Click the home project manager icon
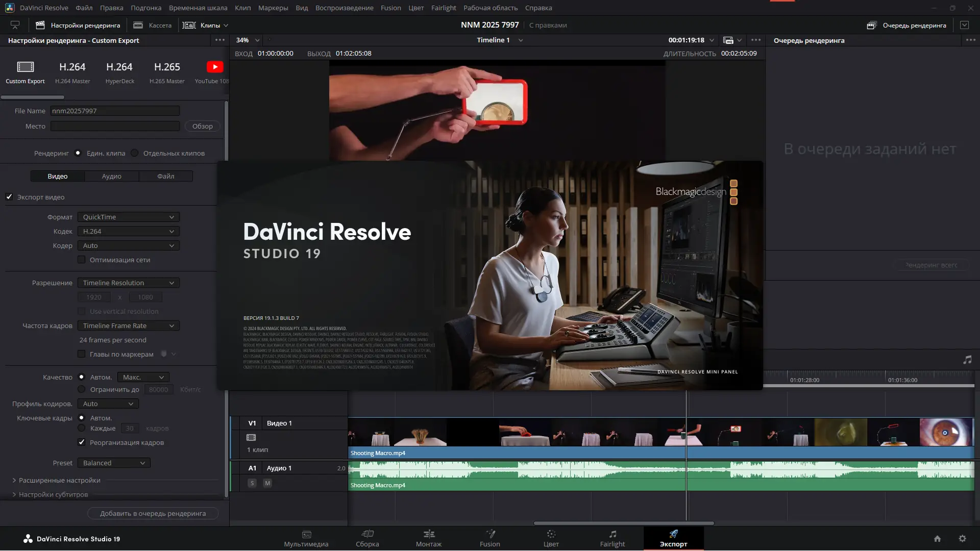The image size is (980, 551). pyautogui.click(x=937, y=539)
